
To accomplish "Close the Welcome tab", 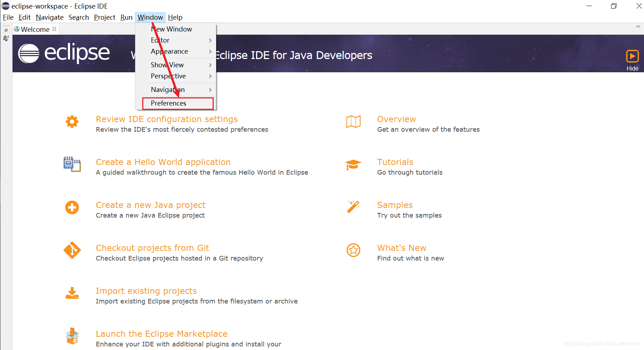I will (54, 29).
